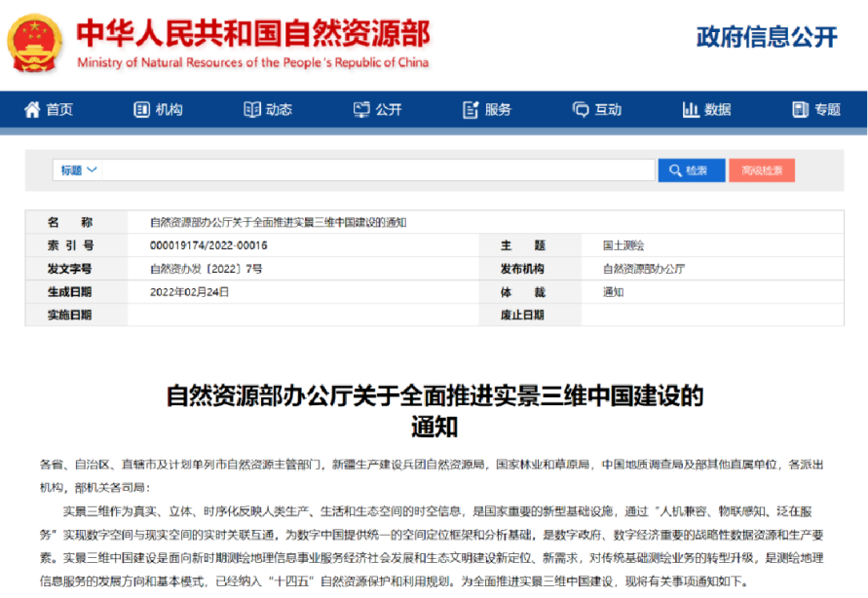Click the 专题 news panel icon
Image resolution: width=868 pixels, height=598 pixels.
801,110
